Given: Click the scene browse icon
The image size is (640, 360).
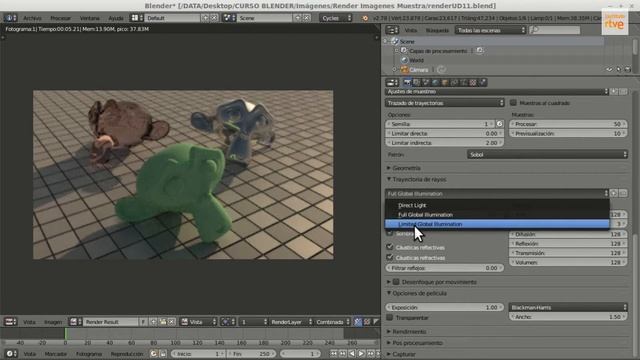Looking at the screenshot, I should (x=229, y=18).
